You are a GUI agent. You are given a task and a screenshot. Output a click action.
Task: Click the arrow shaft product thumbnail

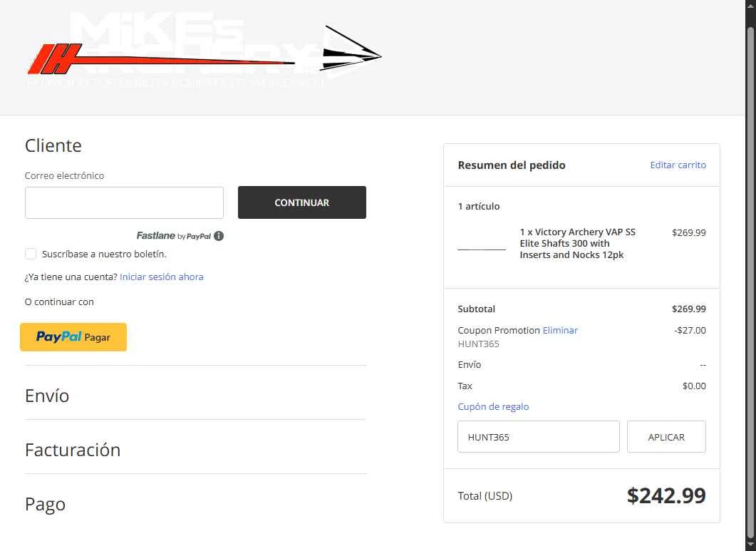pos(482,249)
